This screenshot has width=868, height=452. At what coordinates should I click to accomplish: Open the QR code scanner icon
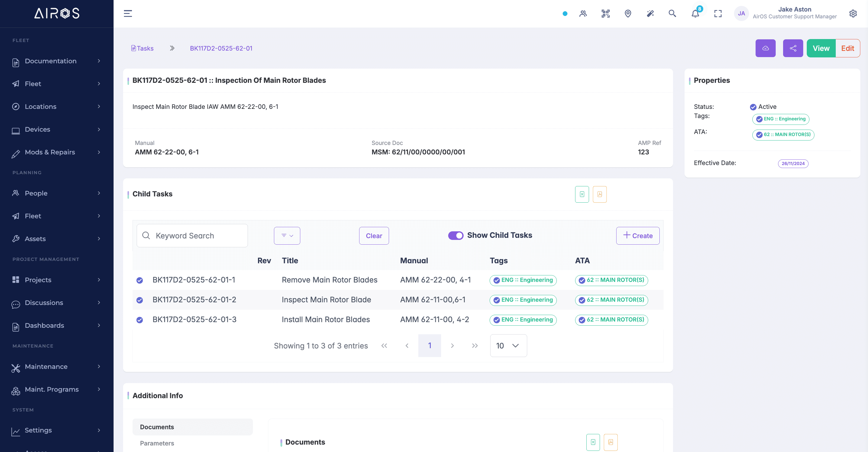tap(606, 14)
